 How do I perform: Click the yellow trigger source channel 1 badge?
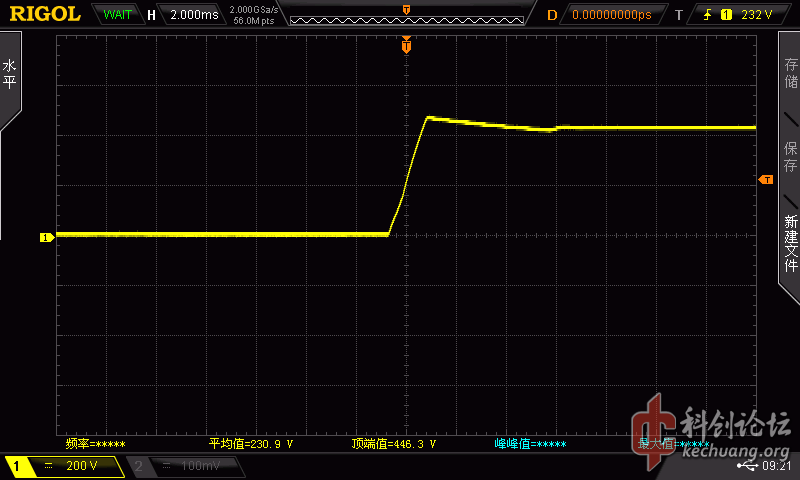pos(726,15)
